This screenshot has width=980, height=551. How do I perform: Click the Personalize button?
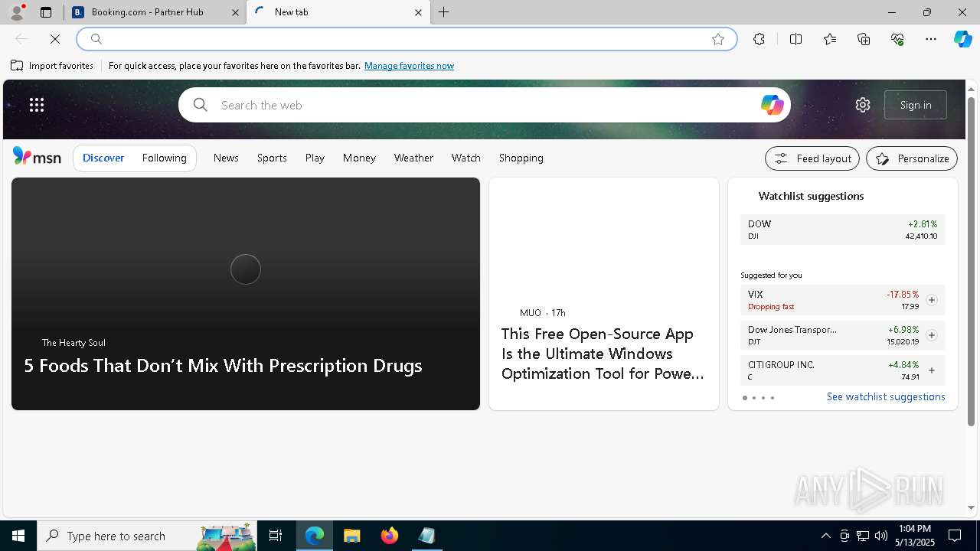coord(912,158)
